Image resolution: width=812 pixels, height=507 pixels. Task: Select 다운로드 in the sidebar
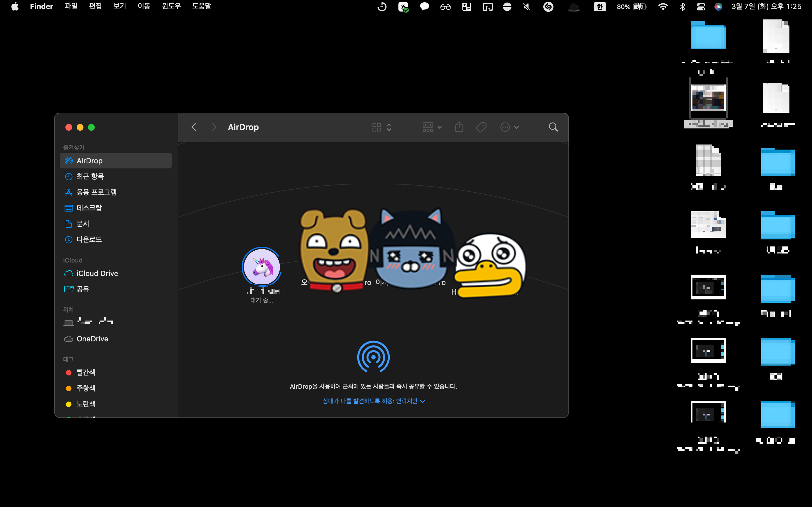coord(89,239)
